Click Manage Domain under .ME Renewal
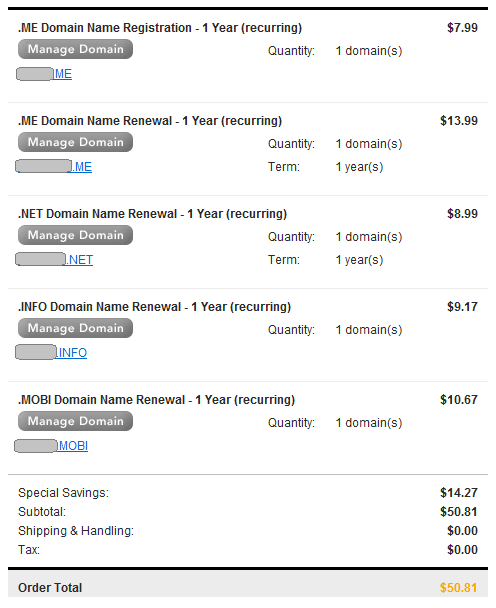This screenshot has width=496, height=608. pyautogui.click(x=75, y=142)
